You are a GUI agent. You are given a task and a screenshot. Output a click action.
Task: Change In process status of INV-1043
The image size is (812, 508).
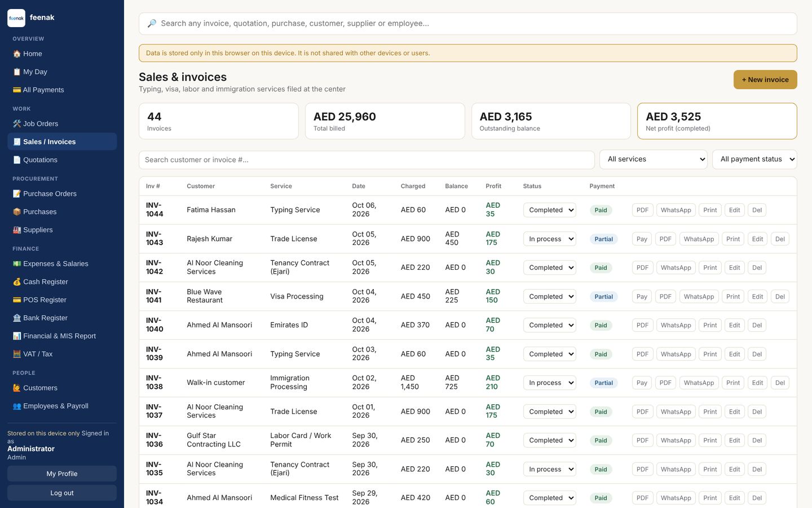click(550, 239)
